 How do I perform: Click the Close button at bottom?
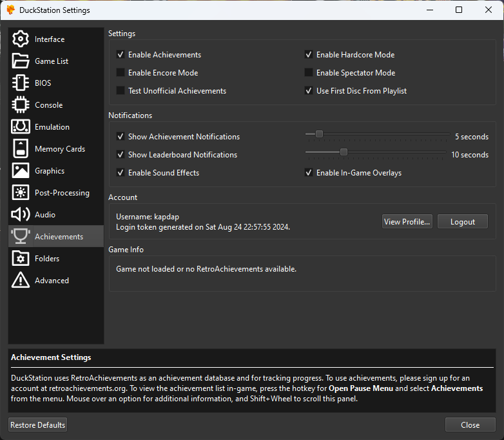(x=470, y=425)
